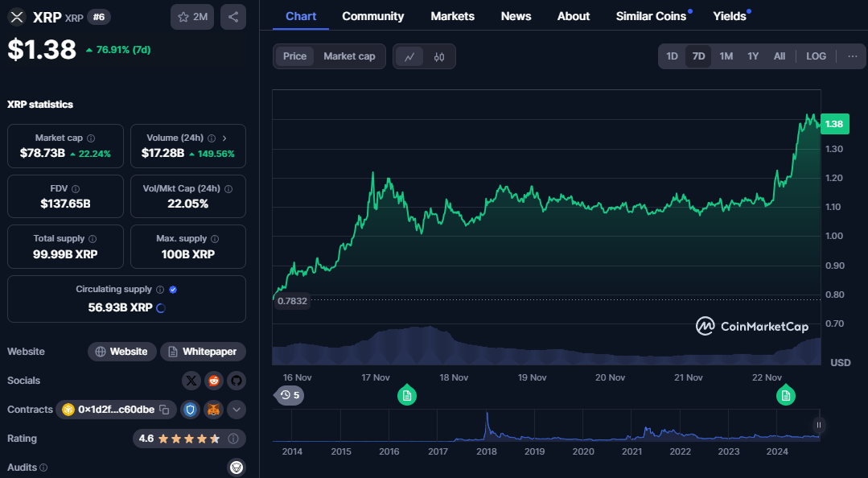Open XRP's X (Twitter) social link
Viewport: 868px width, 478px height.
191,381
